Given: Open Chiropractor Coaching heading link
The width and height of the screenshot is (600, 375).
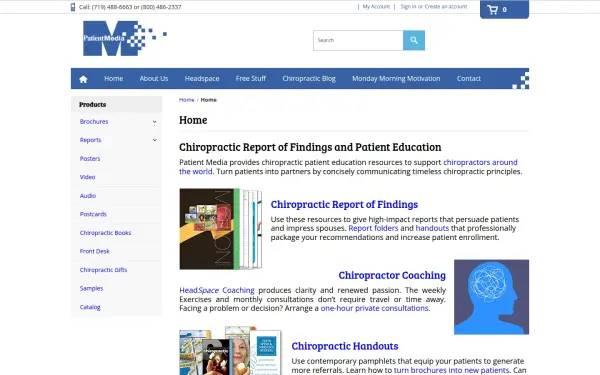Looking at the screenshot, I should pos(392,275).
